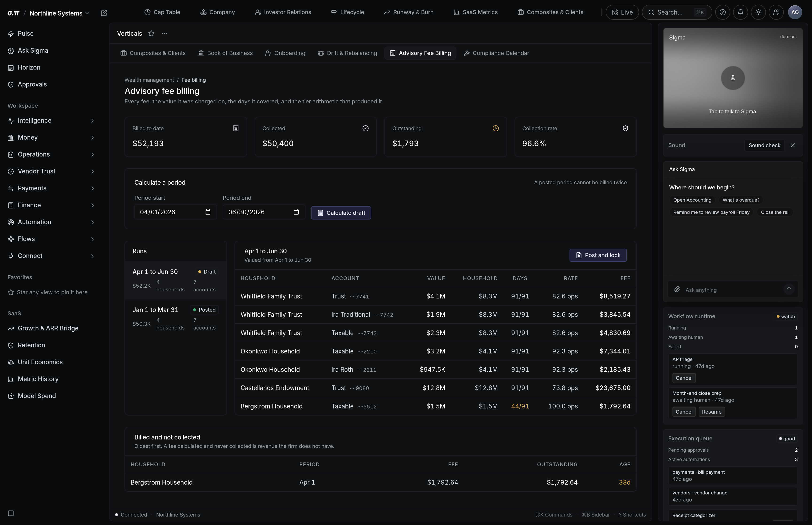The image size is (812, 525).
Task: Open the Runway & Burn top tab
Action: (409, 12)
